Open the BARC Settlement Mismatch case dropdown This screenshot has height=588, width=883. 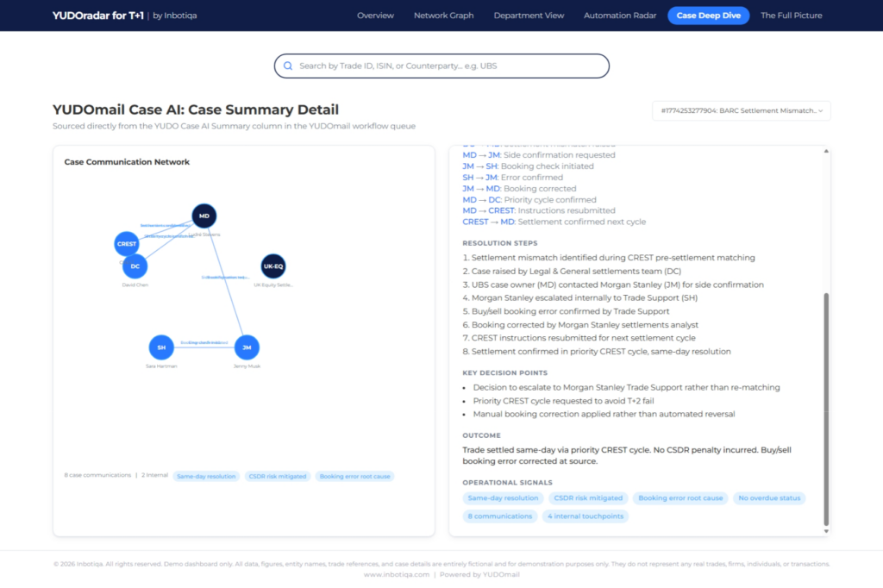742,110
